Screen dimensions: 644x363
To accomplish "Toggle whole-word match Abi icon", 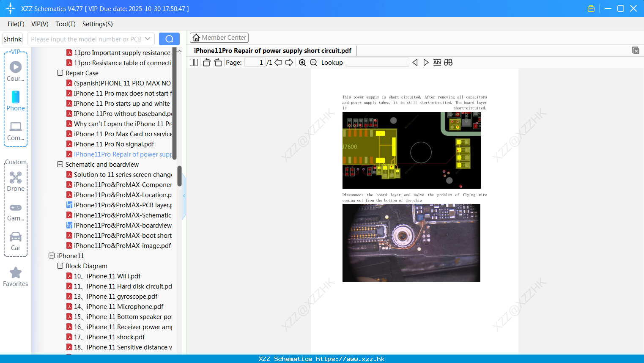I will click(x=437, y=62).
